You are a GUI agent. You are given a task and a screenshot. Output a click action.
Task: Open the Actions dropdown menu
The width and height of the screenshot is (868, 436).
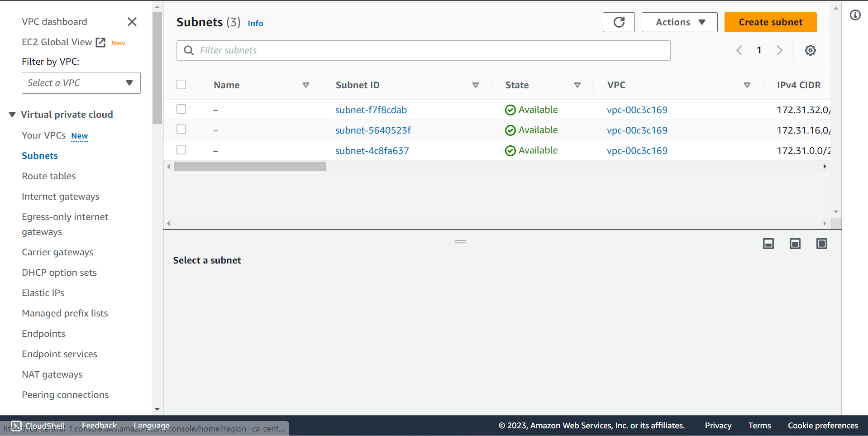click(679, 22)
